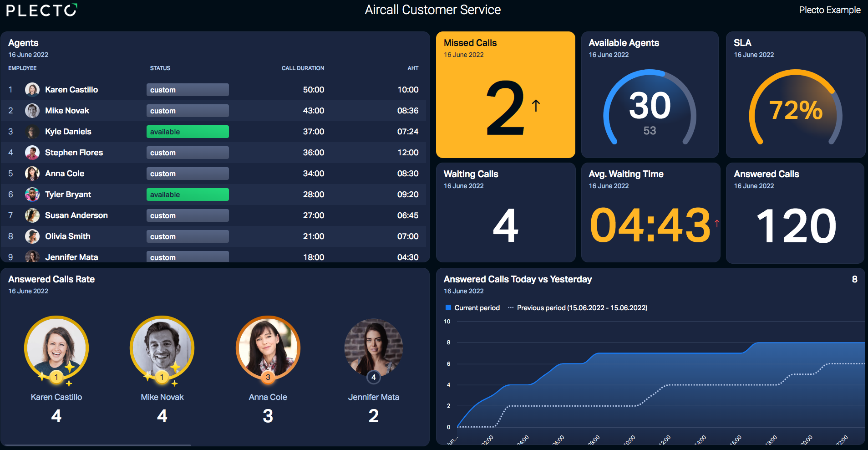Click Tyler Bryant's avatar in Agents table

pyautogui.click(x=32, y=194)
